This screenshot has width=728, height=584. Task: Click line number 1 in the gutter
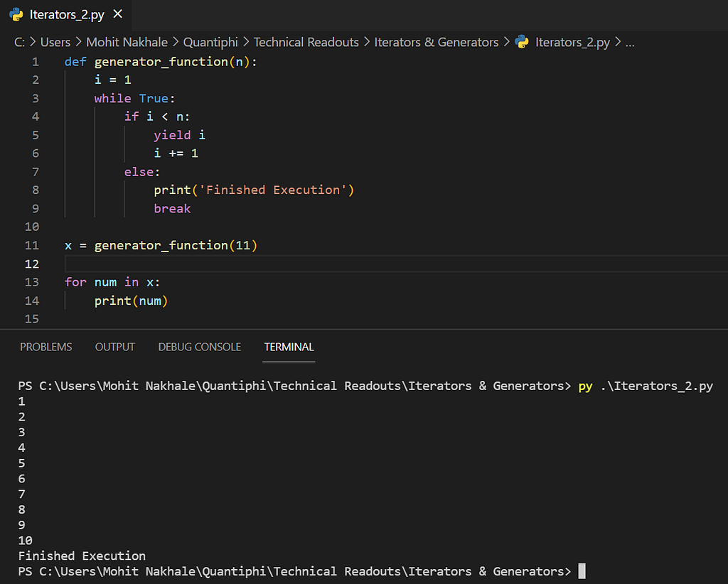point(36,62)
